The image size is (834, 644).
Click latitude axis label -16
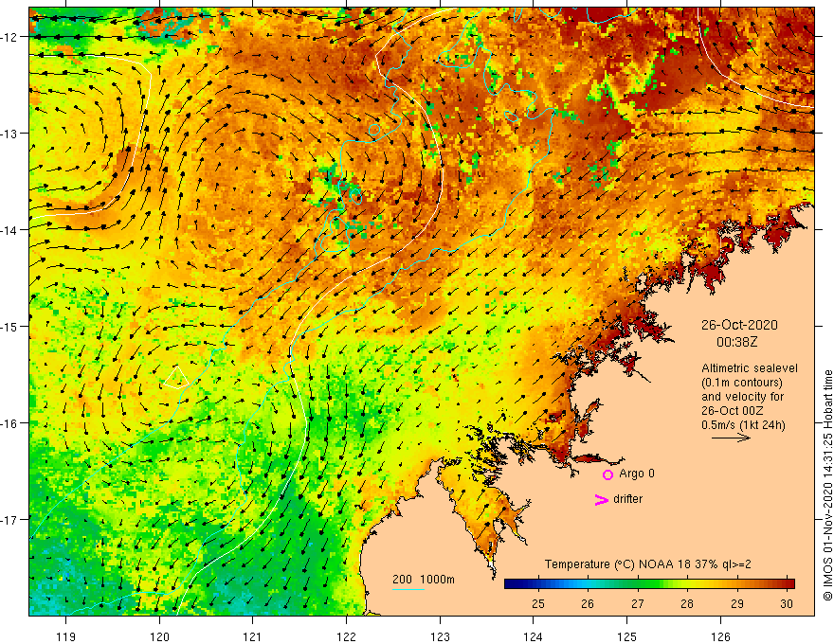(9, 423)
